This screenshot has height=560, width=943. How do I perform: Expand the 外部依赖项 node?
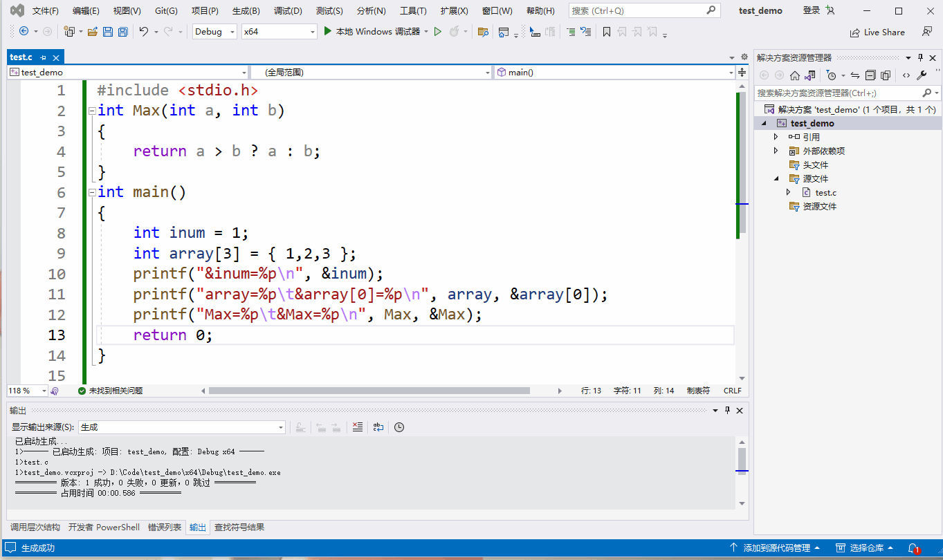click(776, 151)
